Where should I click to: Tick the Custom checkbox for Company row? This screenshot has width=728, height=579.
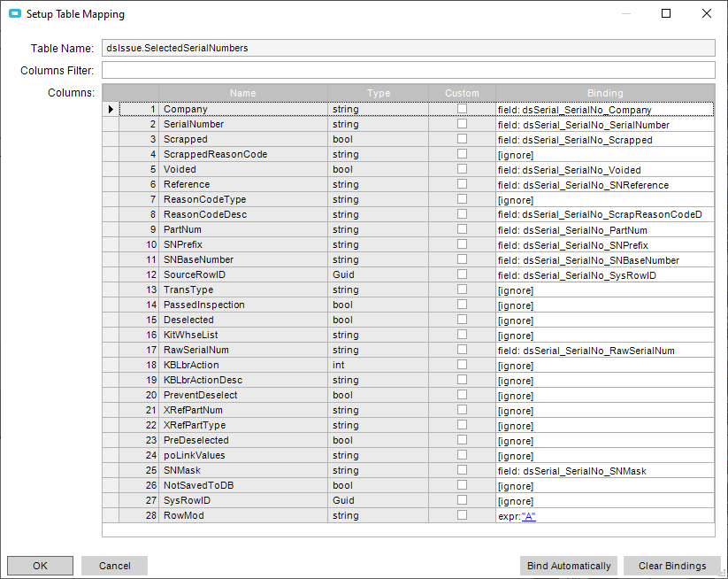pyautogui.click(x=462, y=109)
